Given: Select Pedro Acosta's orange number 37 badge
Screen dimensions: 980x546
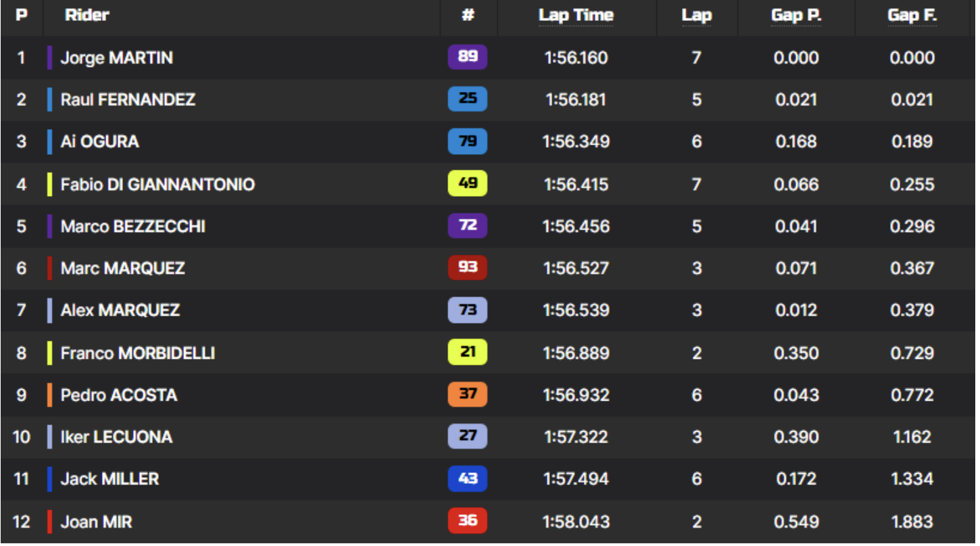Looking at the screenshot, I should point(467,394).
